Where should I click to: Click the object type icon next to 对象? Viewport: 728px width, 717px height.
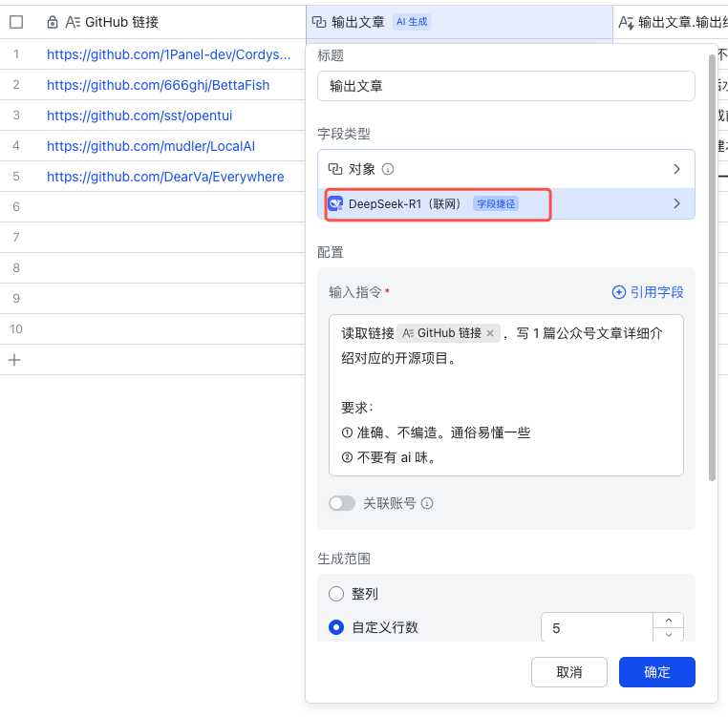coord(335,169)
